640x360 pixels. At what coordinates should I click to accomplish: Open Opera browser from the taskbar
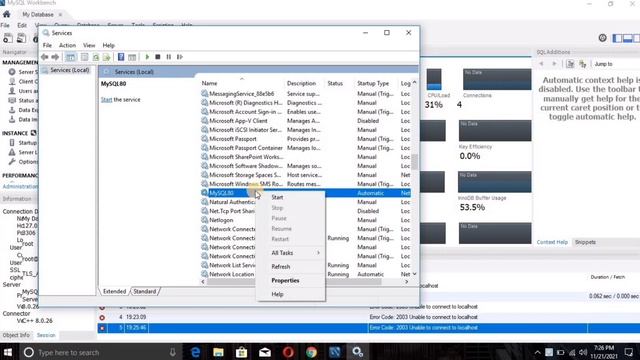tap(288, 352)
